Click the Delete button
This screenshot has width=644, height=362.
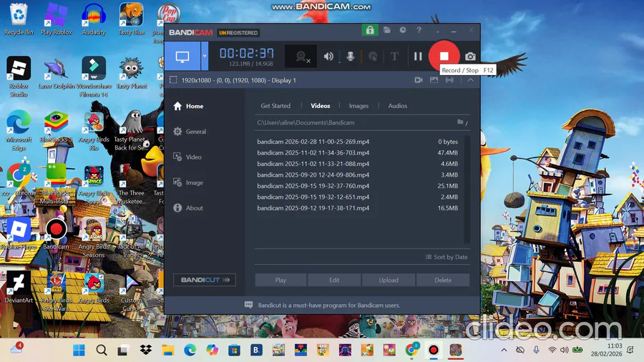(443, 280)
